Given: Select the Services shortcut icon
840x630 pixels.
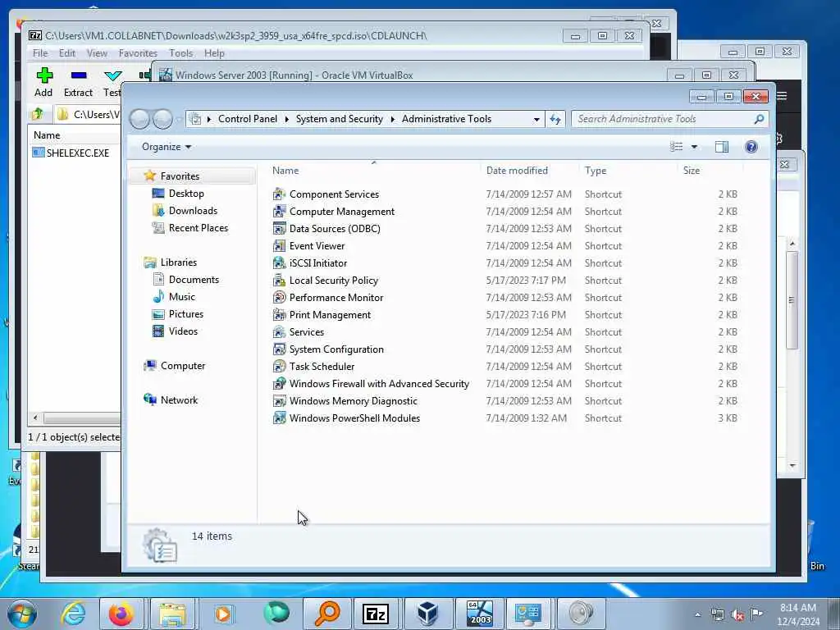Looking at the screenshot, I should point(279,331).
